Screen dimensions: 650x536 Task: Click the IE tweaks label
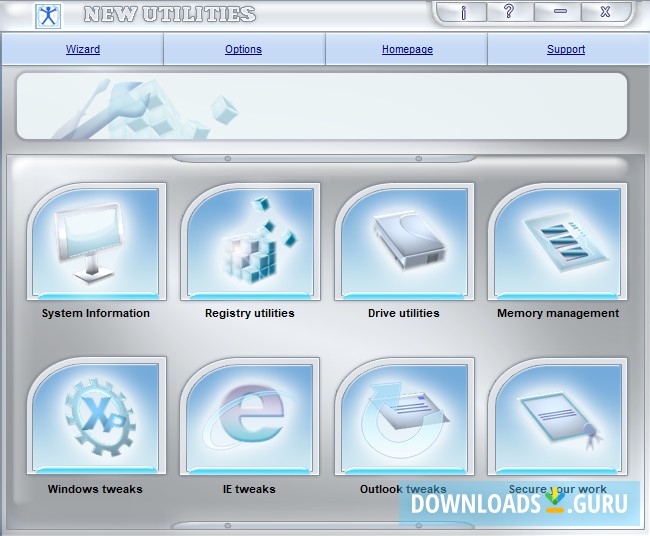click(249, 489)
